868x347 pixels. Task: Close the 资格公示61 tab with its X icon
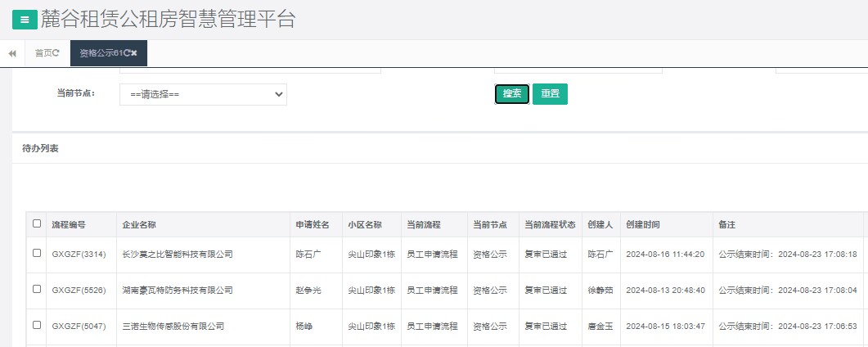pyautogui.click(x=135, y=53)
